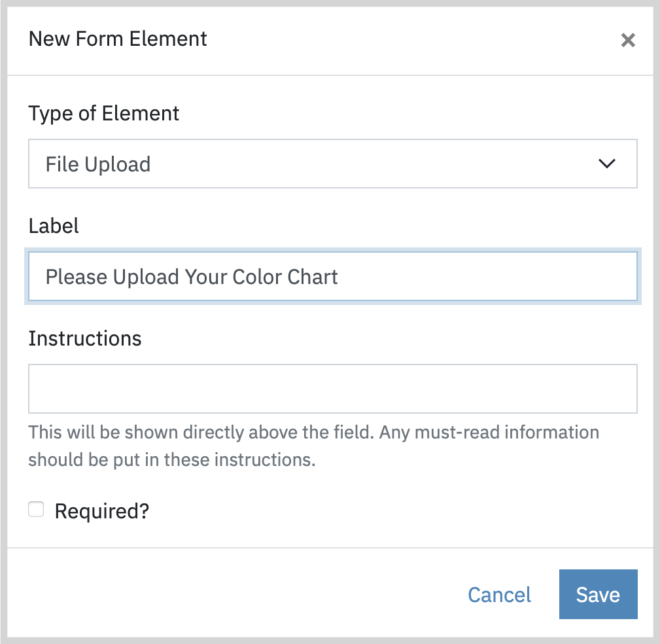Click the instructions help text below the field

pyautogui.click(x=313, y=446)
